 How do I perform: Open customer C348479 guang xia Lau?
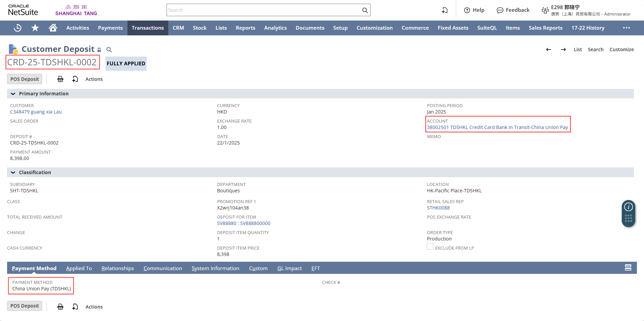[x=36, y=112]
